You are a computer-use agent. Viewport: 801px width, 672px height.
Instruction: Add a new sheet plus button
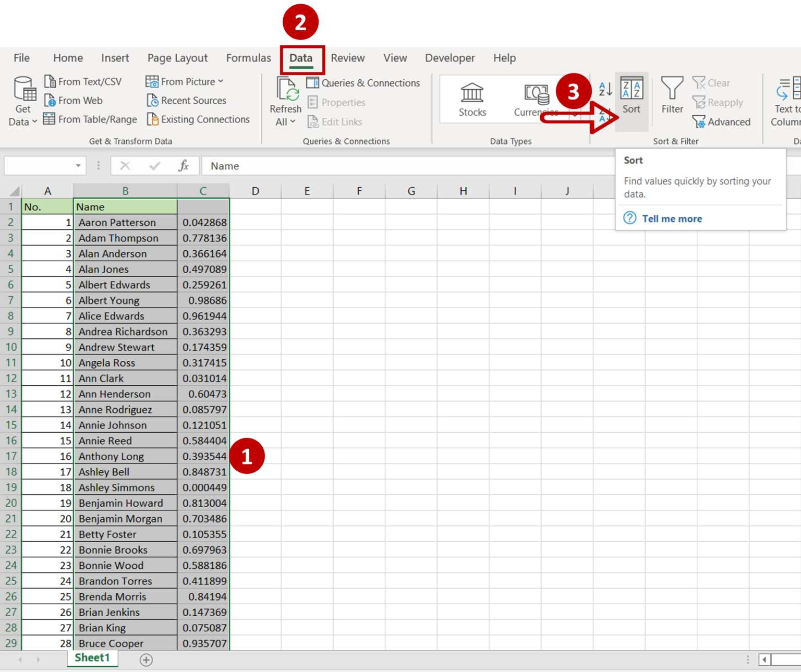click(x=146, y=660)
